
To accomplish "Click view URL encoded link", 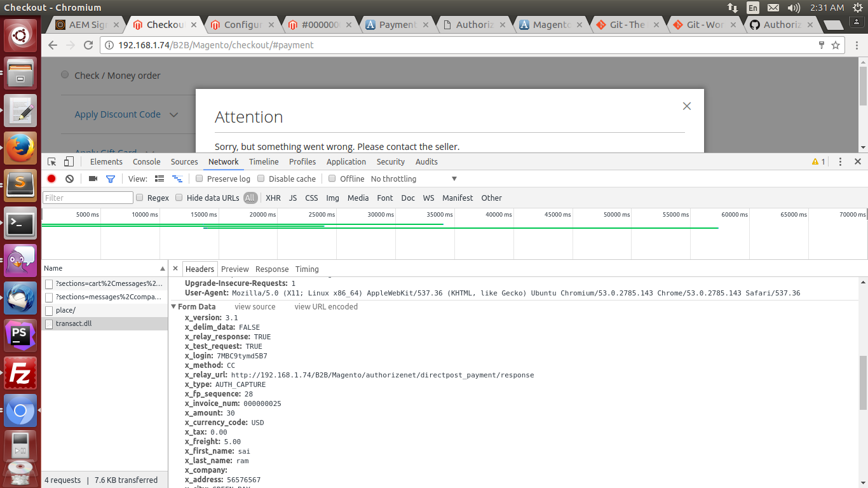I will tap(326, 307).
